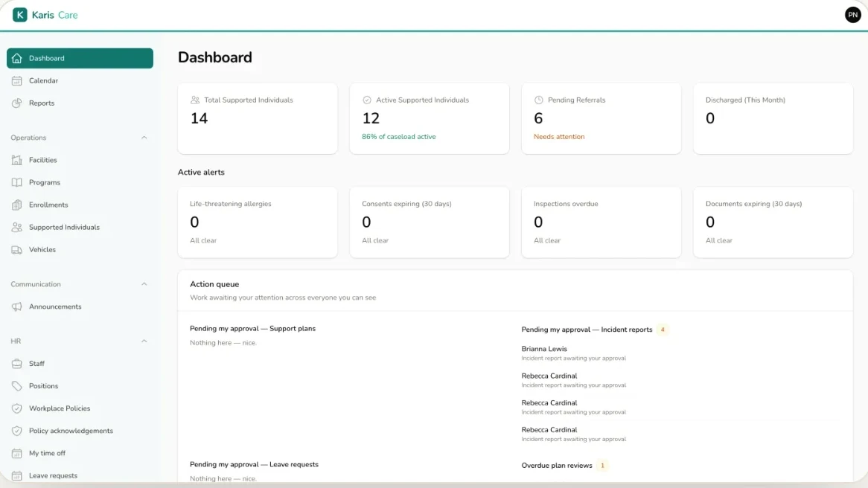This screenshot has height=488, width=868.
Task: Open the Life-threatening allergies alert card
Action: (258, 222)
